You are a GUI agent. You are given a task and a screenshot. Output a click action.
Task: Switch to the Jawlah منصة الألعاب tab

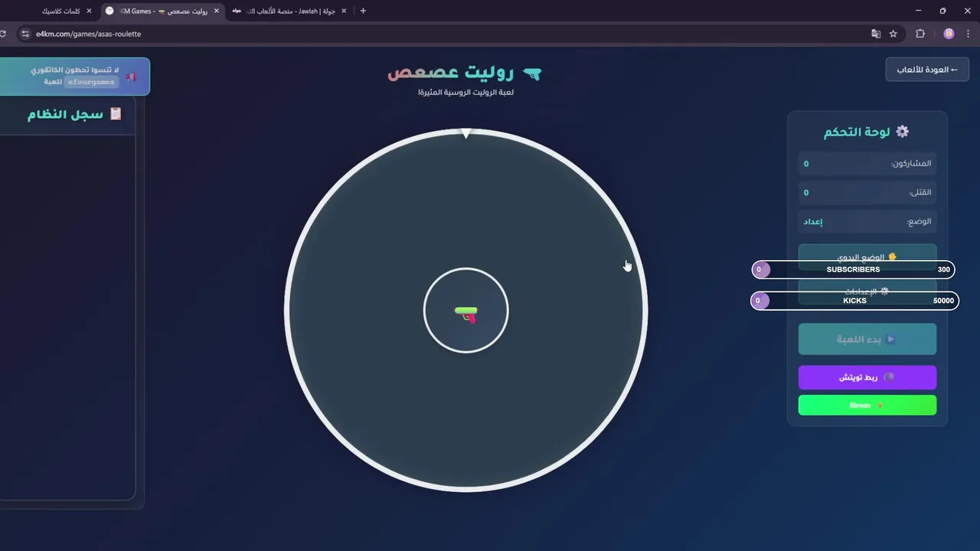[289, 11]
